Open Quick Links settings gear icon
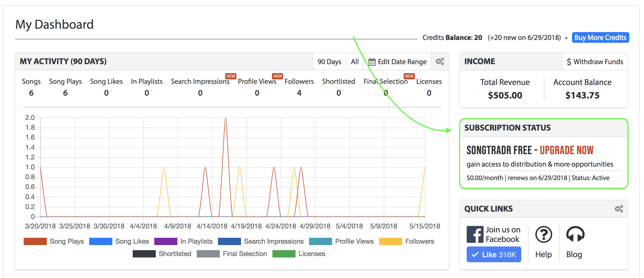 pyautogui.click(x=619, y=208)
